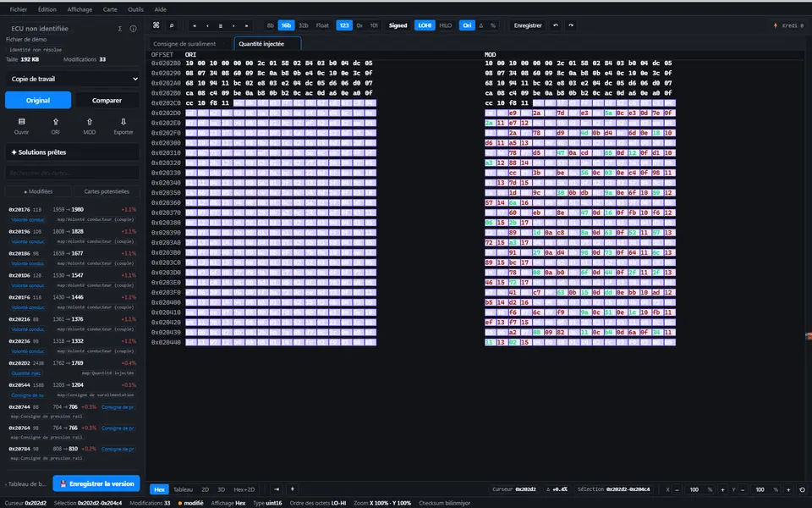Reset zoom with the circular arrow icon
812x508 pixels.
point(802,489)
